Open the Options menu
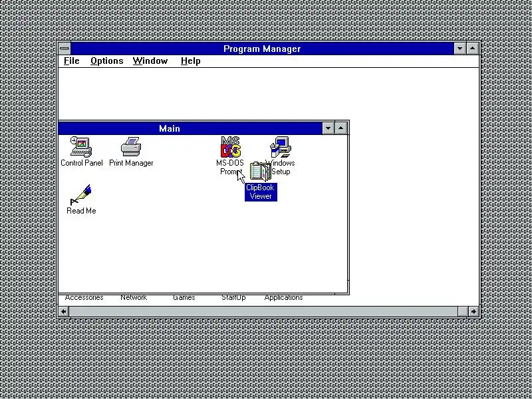 coord(106,61)
